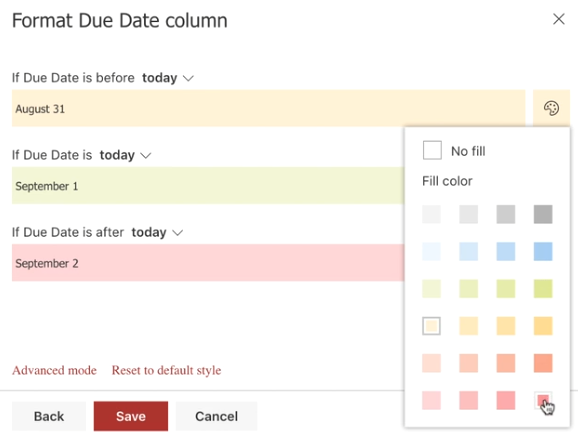This screenshot has width=578, height=437.
Task: Go Back to previous formatting step
Action: click(x=49, y=416)
